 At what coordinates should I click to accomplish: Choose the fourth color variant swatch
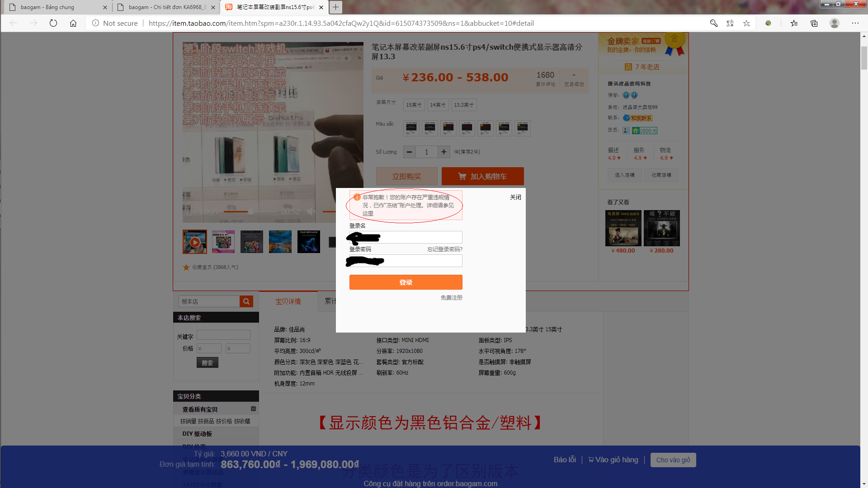pos(467,128)
